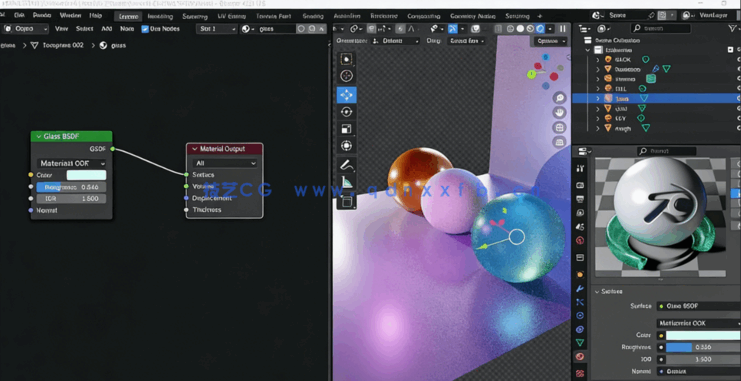Pause the viewport render preview
The width and height of the screenshot is (741, 381).
562,29
